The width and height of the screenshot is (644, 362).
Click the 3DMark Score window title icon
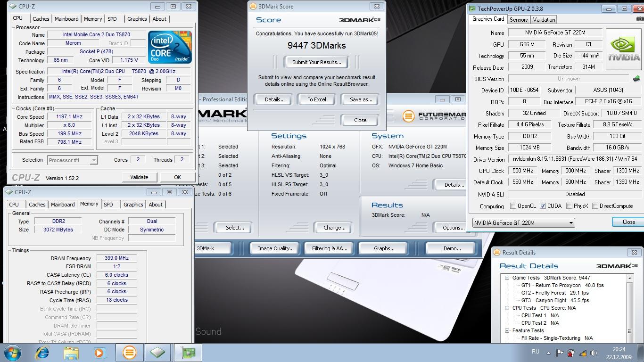pyautogui.click(x=253, y=7)
